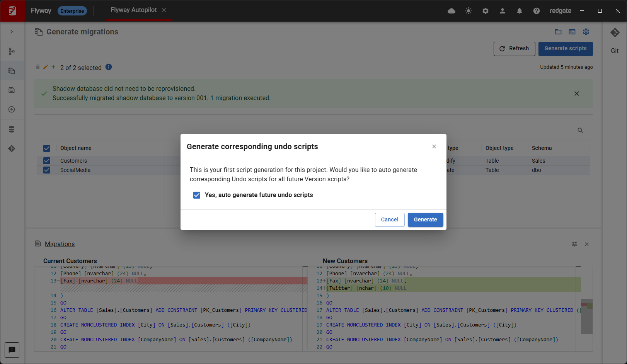
Task: Open the settings gear in title bar
Action: pyautogui.click(x=486, y=11)
